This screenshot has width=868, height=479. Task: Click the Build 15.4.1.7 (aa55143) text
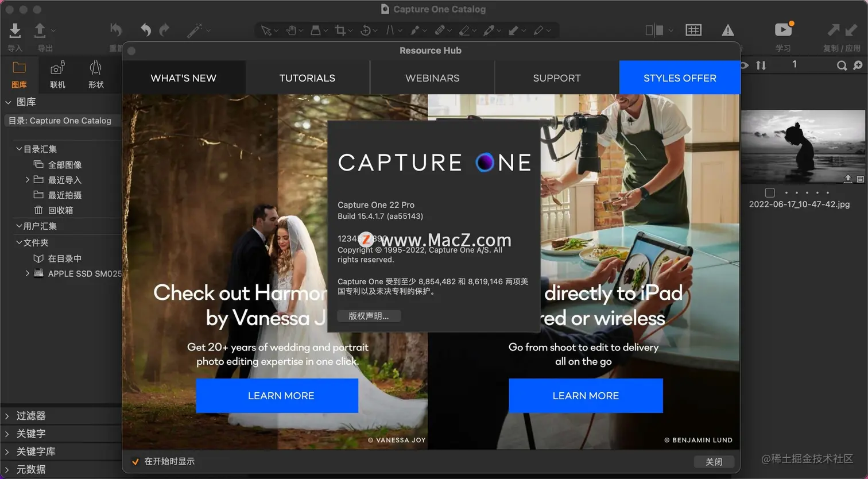tap(380, 216)
